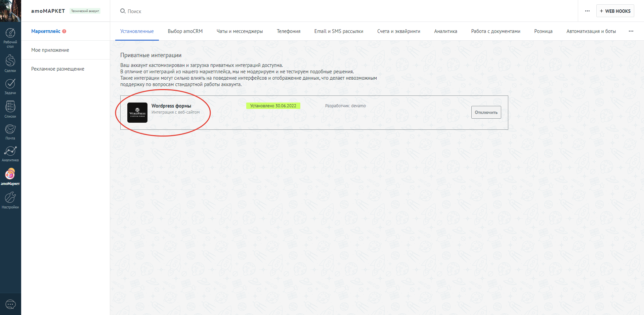Expand the top-right three-dots menu
644x315 pixels.
pos(587,11)
